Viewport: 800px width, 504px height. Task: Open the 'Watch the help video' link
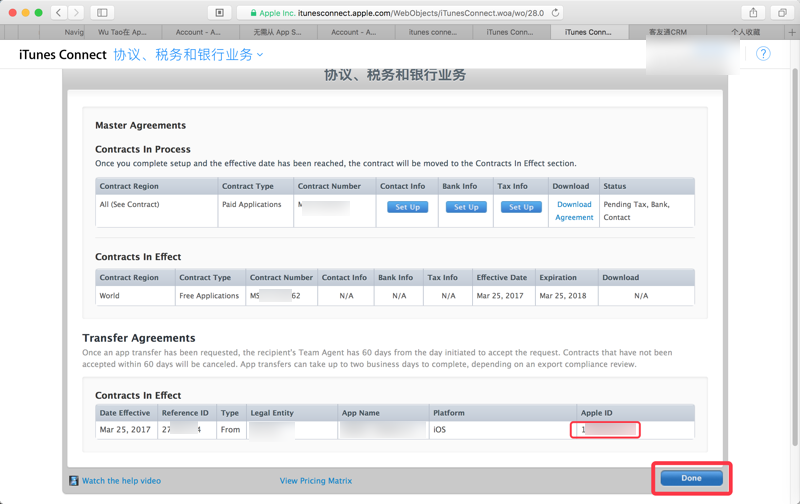pyautogui.click(x=121, y=481)
